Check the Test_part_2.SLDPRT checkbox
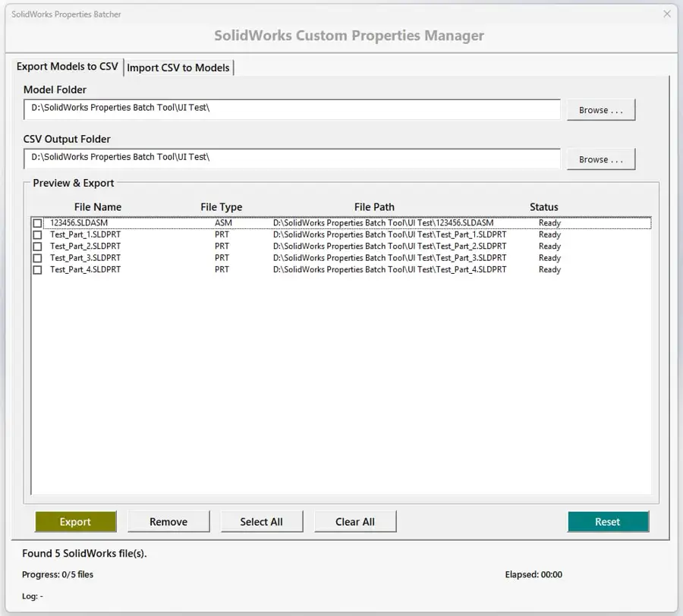Screen dimensions: 683x616 [37, 246]
